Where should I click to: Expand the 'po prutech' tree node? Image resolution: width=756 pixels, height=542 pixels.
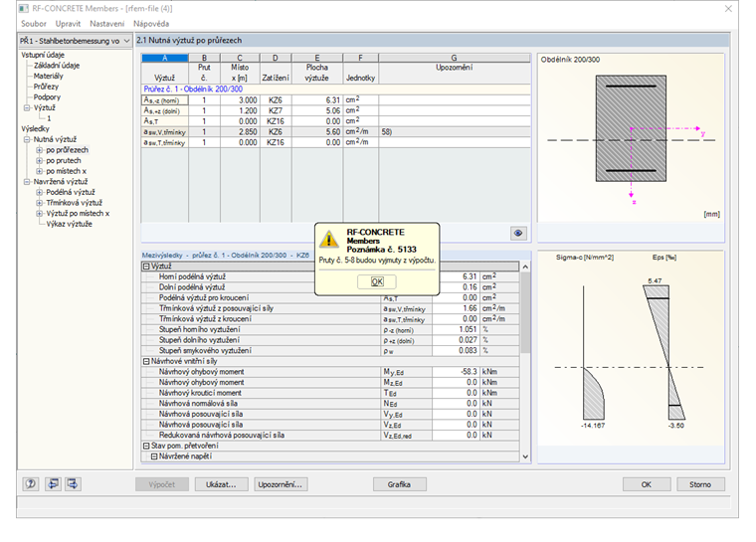coord(40,160)
